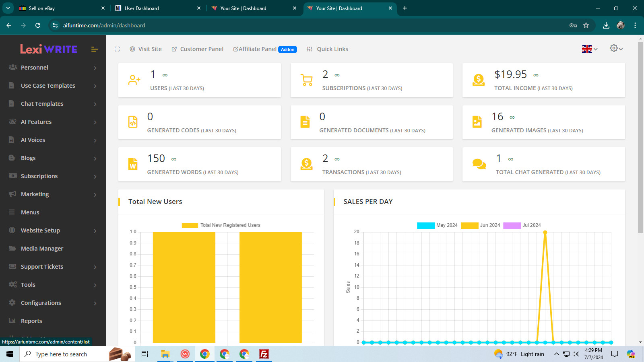The width and height of the screenshot is (644, 362).
Task: Click the Users card add-user icon
Action: point(134,80)
